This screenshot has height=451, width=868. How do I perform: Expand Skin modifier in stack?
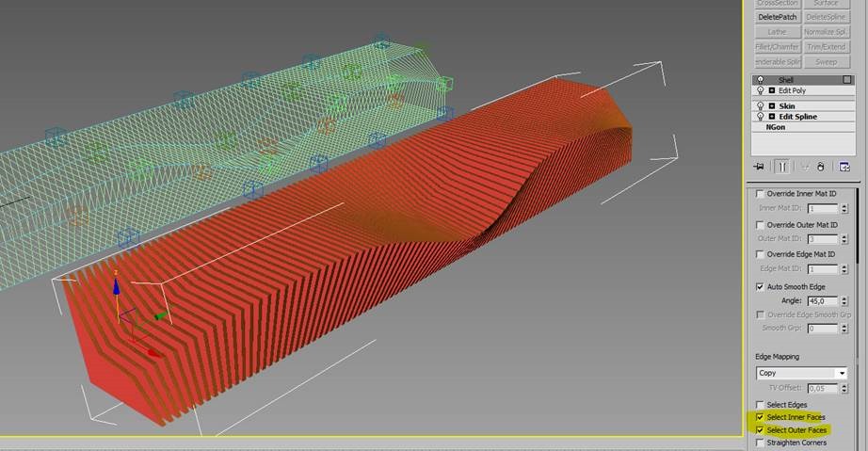(x=772, y=106)
